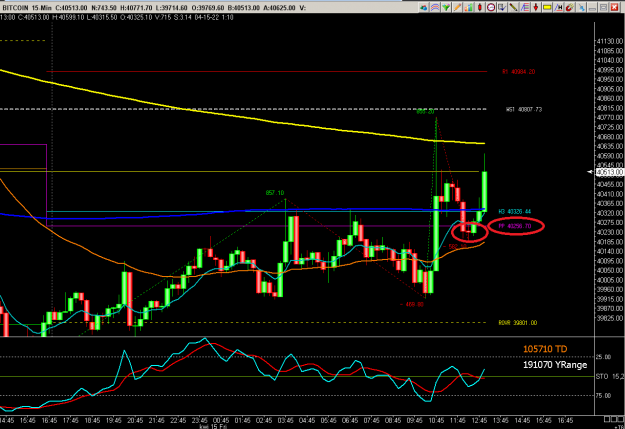Open the curved bands indicator icon
Viewport: 625px width, 429px height.
(x=435, y=7)
